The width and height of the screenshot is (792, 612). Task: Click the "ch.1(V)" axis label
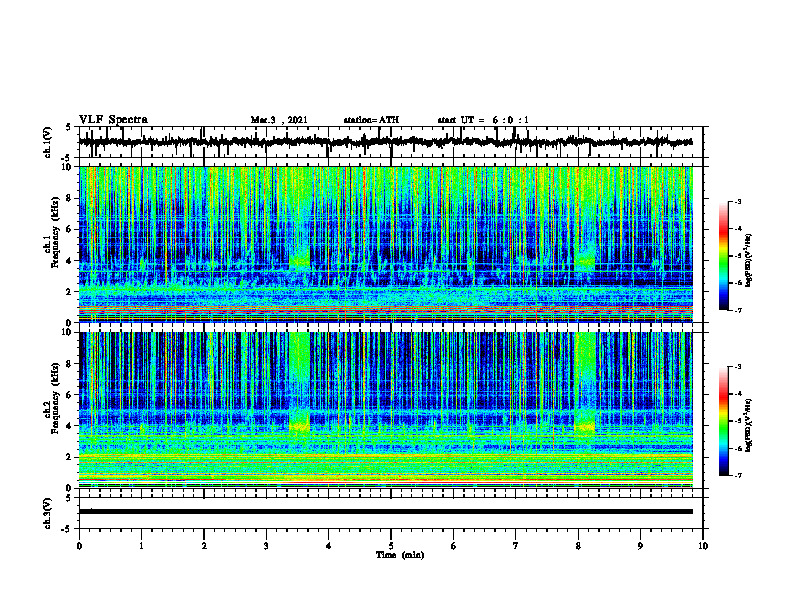[47, 142]
